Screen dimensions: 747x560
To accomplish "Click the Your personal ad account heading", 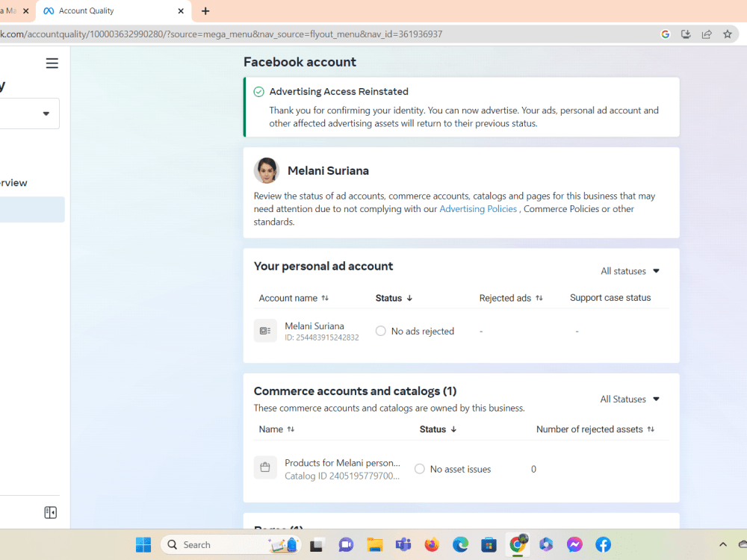I will point(323,267).
